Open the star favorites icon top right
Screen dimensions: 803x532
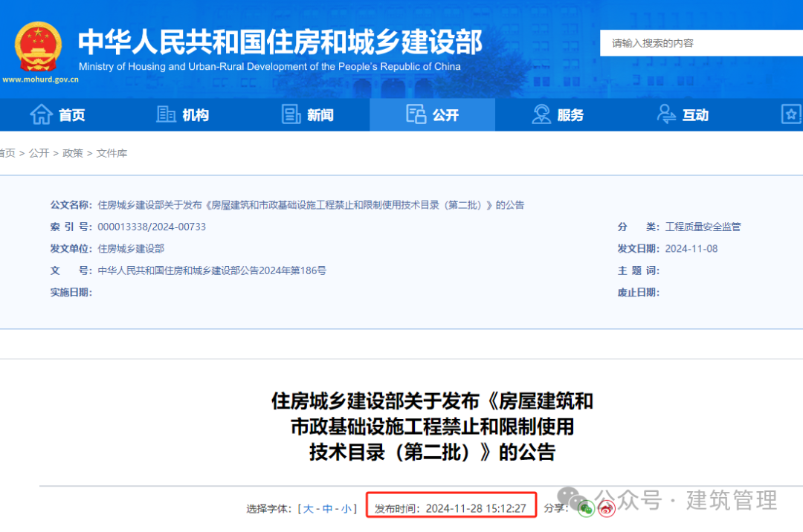[791, 114]
